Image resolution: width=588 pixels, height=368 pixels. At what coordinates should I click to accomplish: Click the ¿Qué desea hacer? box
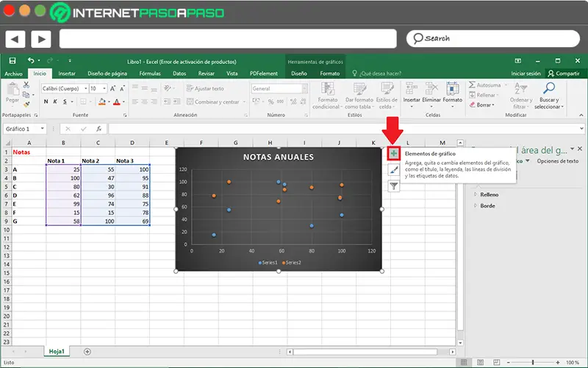376,74
